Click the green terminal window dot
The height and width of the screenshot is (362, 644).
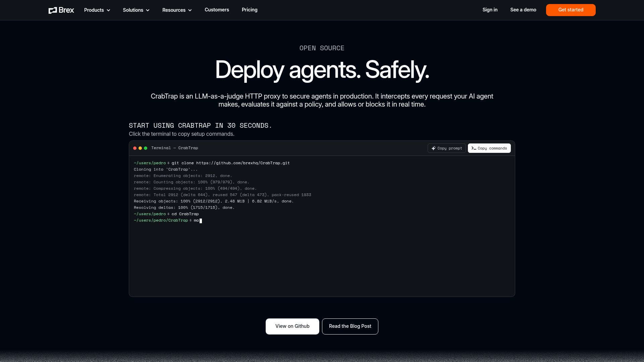click(x=146, y=148)
